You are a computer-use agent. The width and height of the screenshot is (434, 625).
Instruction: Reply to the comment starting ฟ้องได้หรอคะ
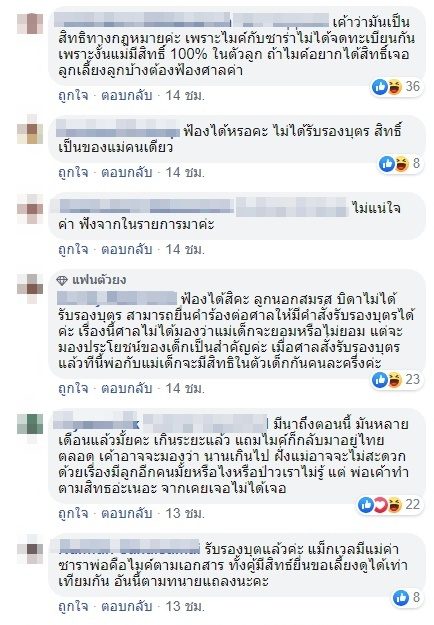click(x=126, y=173)
